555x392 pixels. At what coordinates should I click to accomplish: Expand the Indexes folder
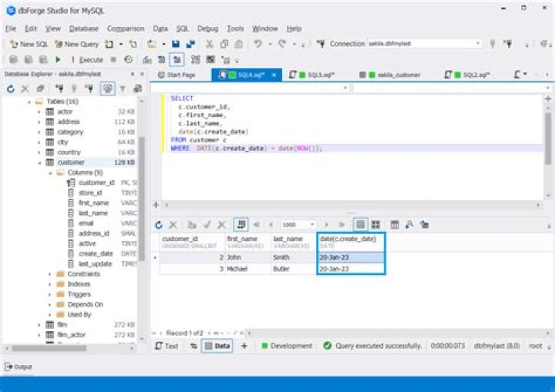point(50,284)
